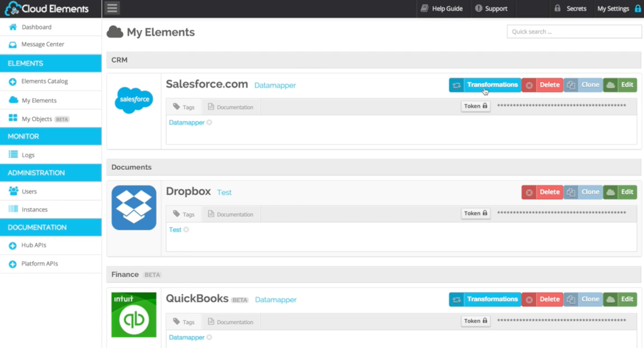Edit the Salesforce.com element
The height and width of the screenshot is (348, 644).
click(x=620, y=85)
